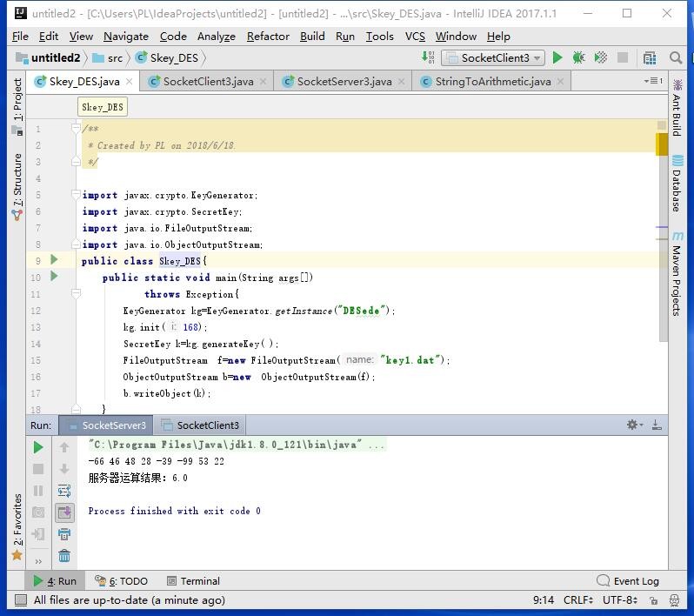The height and width of the screenshot is (616, 694).
Task: Open the Navigate menu
Action: point(126,37)
